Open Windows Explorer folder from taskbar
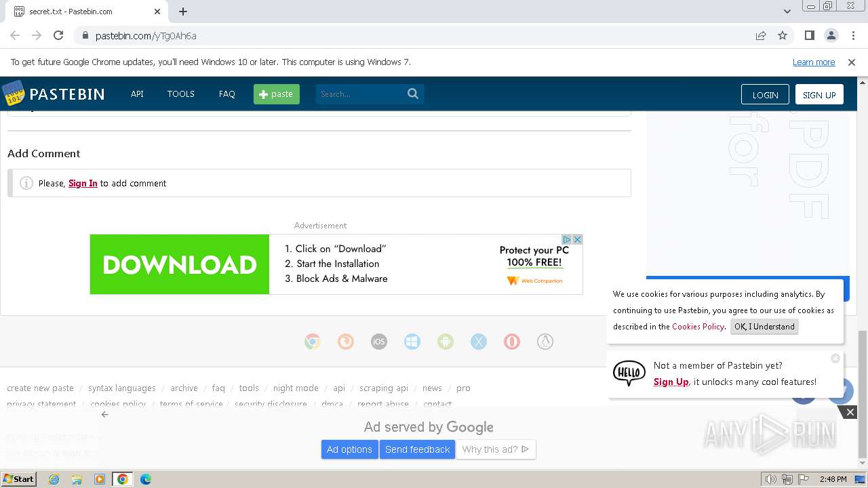The height and width of the screenshot is (488, 868). [77, 479]
